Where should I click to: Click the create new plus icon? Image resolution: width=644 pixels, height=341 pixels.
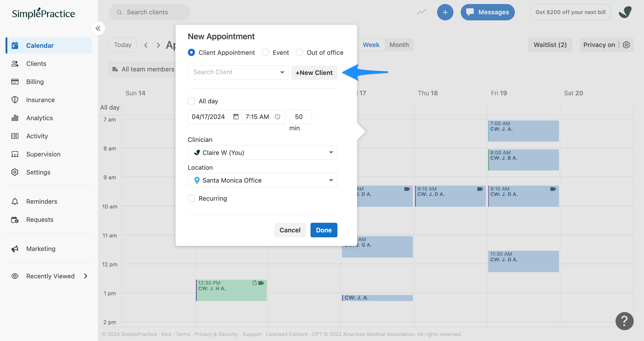[x=445, y=12]
